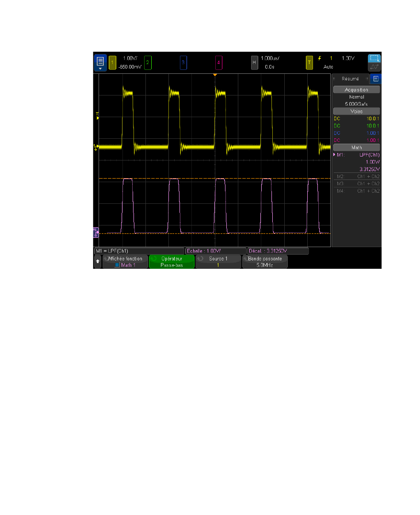Click the orange trigger time reference marker
The width and height of the screenshot is (420, 515).
tap(215, 75)
